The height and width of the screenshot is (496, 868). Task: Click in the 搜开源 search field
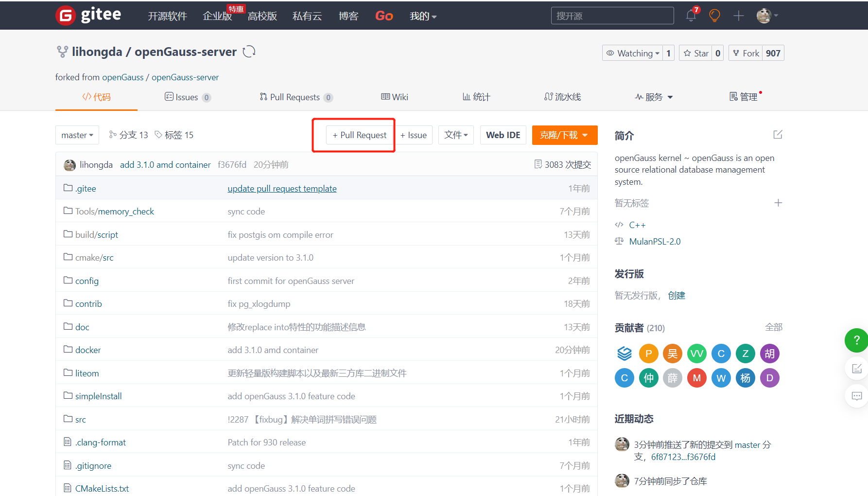612,16
